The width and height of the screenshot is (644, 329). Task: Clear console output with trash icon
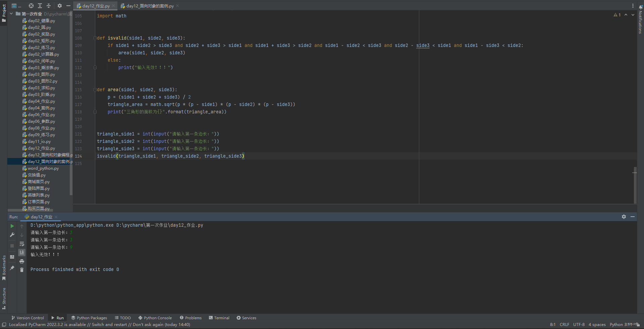[22, 270]
